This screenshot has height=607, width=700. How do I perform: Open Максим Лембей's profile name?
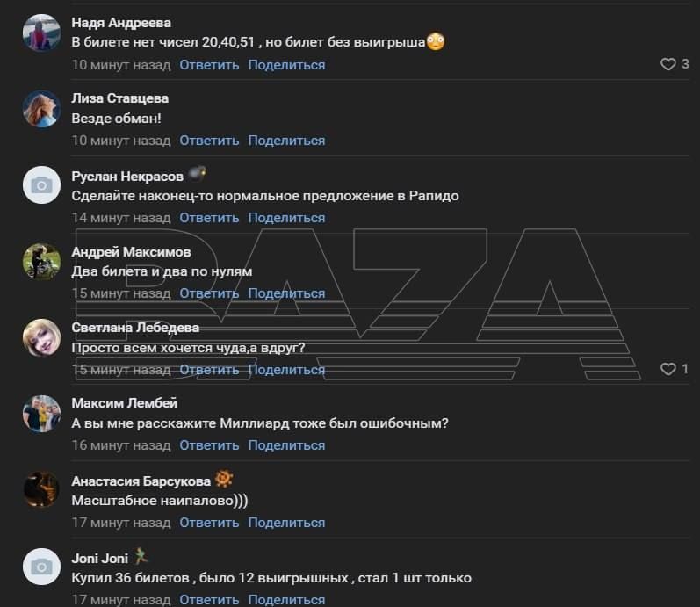125,403
